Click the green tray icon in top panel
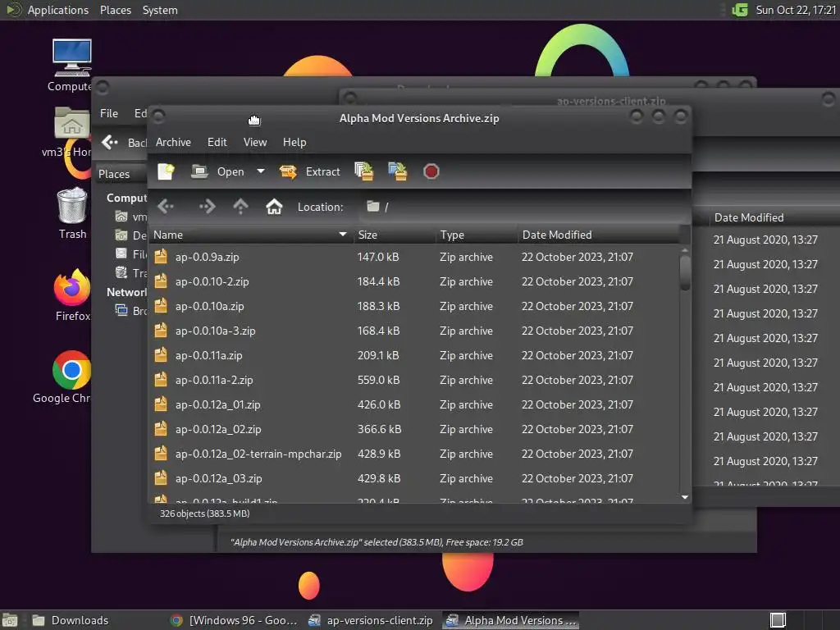Image resolution: width=840 pixels, height=630 pixels. point(740,10)
